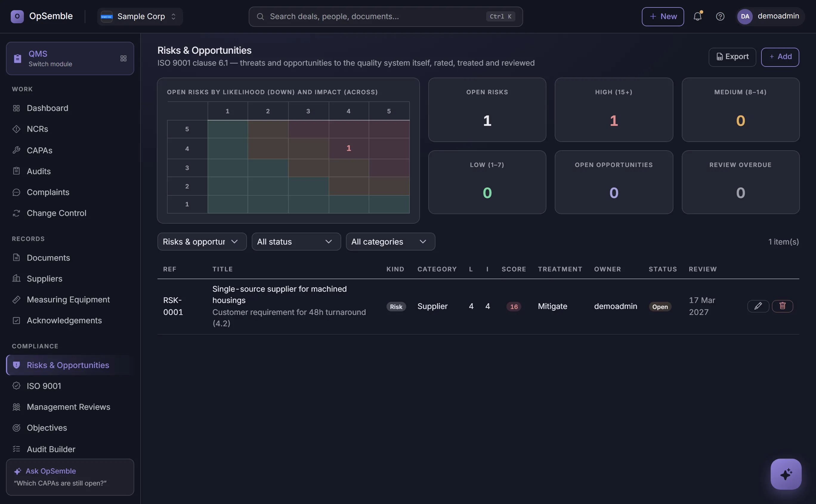The image size is (816, 504).
Task: Edit risk RSK-0001 with pencil icon
Action: [x=758, y=306]
